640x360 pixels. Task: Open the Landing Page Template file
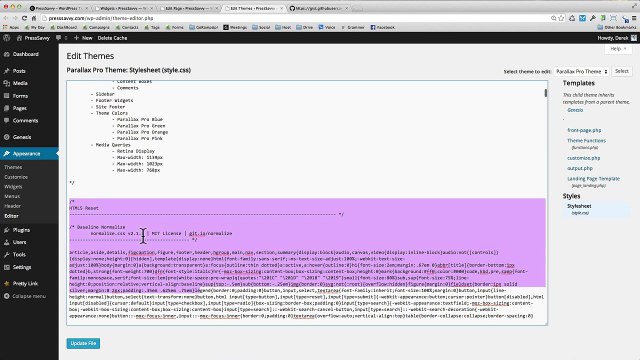(593, 179)
